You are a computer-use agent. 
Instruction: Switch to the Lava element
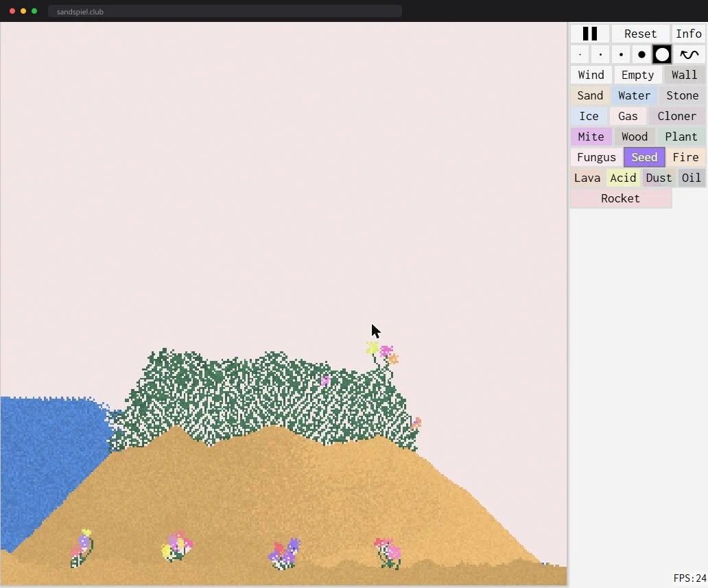click(x=587, y=178)
